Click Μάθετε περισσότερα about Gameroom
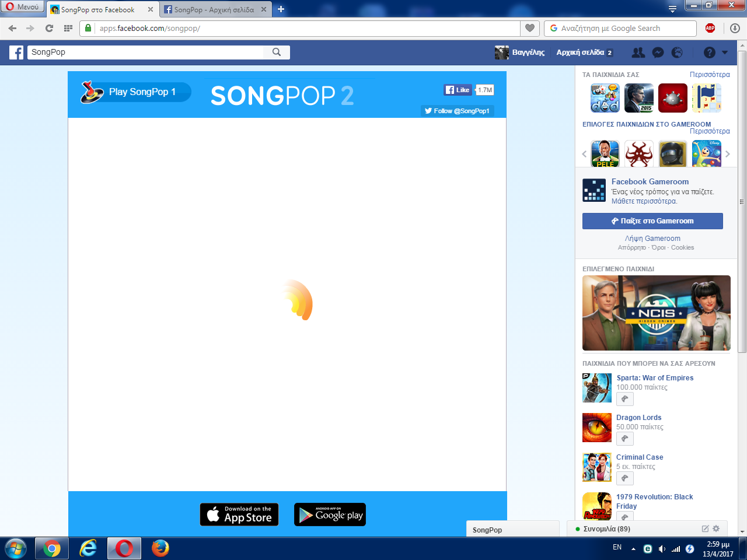747x560 pixels. [644, 201]
